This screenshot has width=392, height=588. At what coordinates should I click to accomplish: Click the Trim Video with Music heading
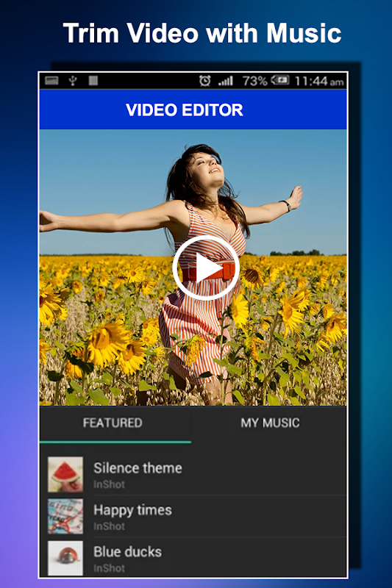point(202,33)
